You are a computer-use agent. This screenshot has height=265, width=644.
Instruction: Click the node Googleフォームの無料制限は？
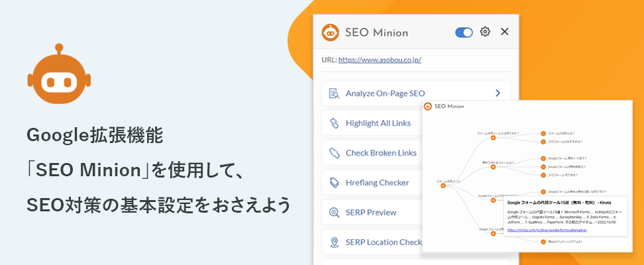[x=543, y=167]
